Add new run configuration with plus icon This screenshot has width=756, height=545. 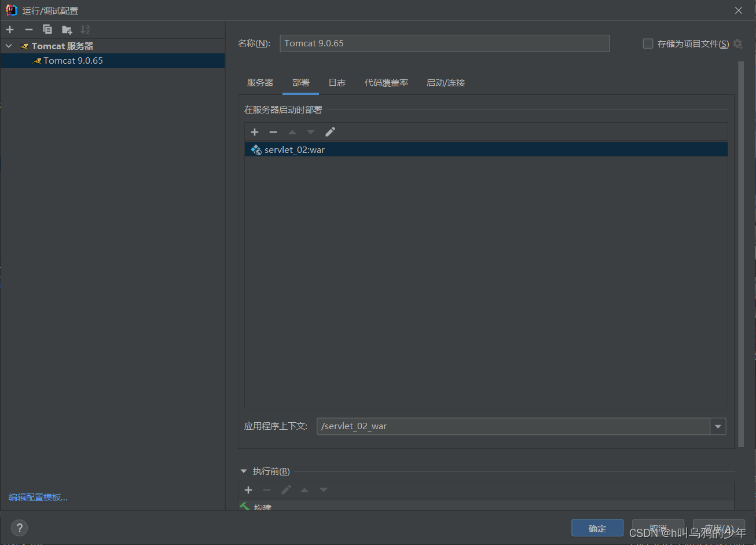[10, 30]
